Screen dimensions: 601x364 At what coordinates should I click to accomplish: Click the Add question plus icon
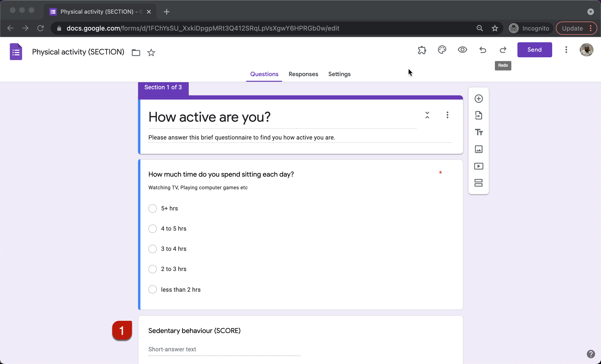pyautogui.click(x=478, y=99)
